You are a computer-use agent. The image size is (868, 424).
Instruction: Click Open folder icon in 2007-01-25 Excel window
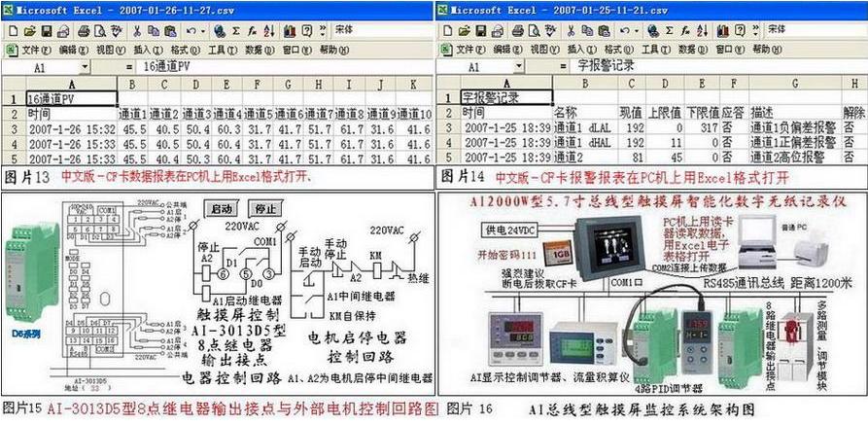point(464,31)
